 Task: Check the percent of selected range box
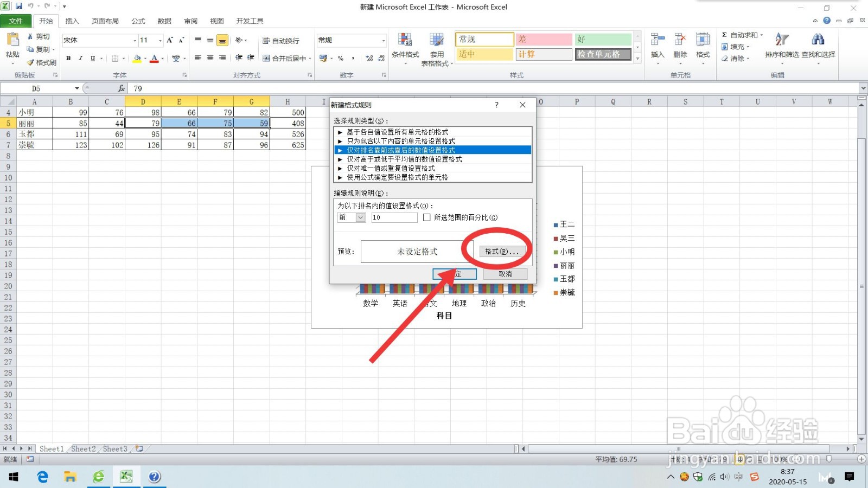(x=427, y=217)
